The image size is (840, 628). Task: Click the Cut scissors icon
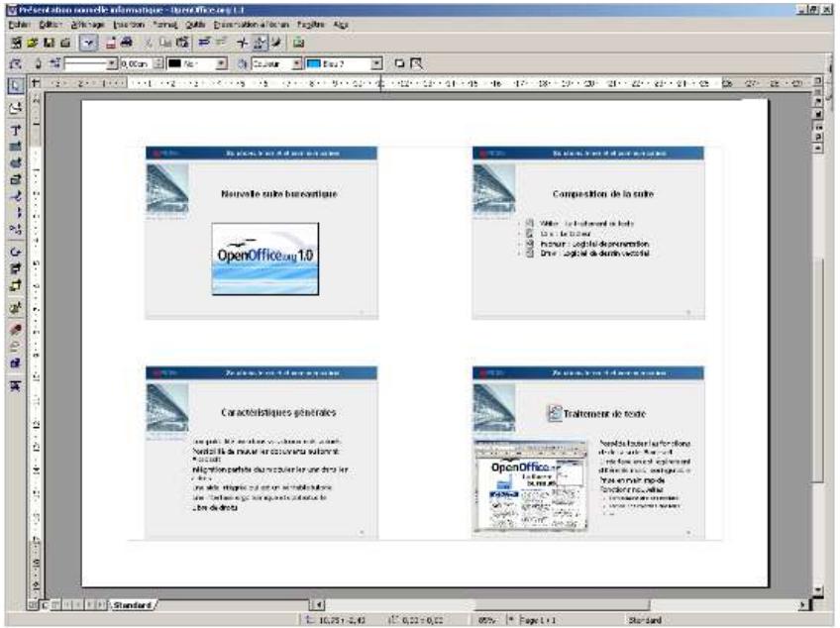pos(149,43)
